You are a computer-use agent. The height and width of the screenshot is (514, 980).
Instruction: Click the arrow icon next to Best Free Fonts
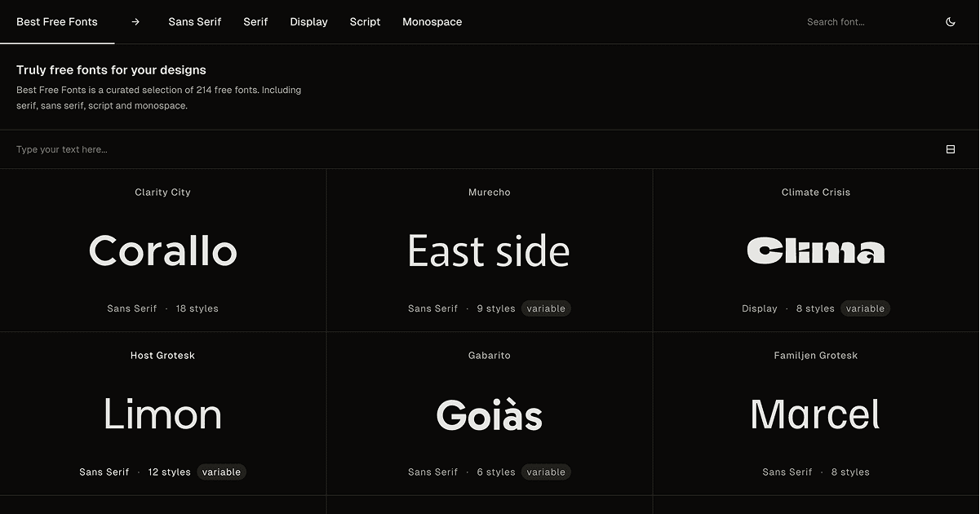point(135,22)
